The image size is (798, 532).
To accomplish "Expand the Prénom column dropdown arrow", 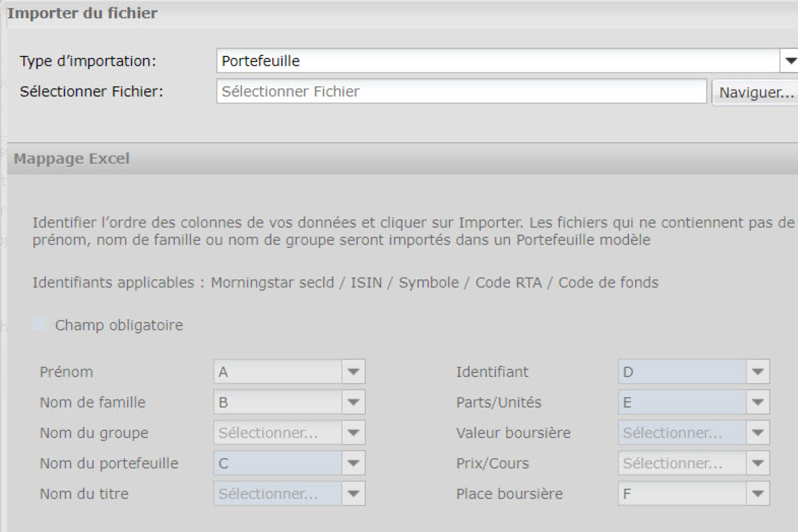I will [354, 372].
